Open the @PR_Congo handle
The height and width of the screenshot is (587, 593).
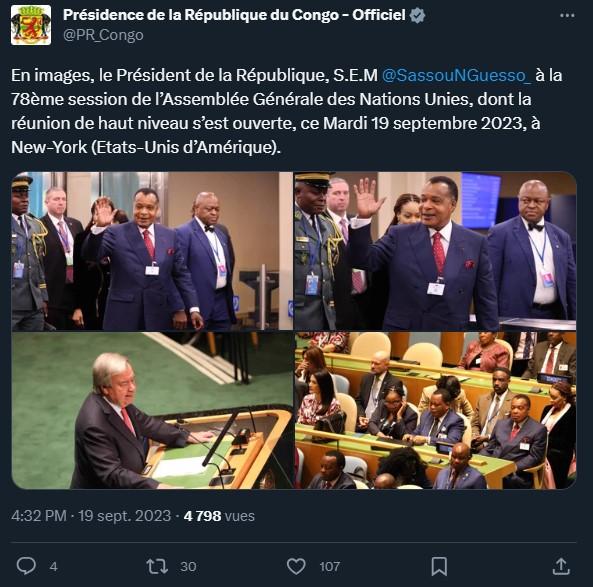tap(103, 35)
